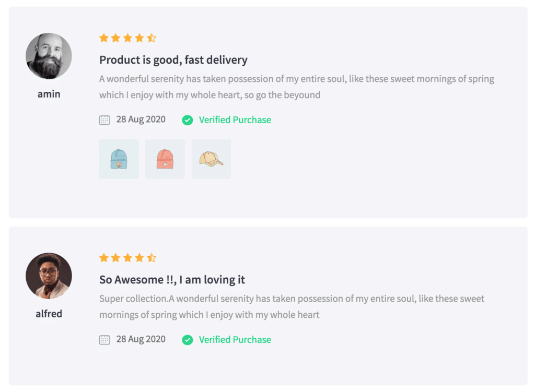
Task: Click green verified checkmark in alfred's review
Action: click(187, 340)
